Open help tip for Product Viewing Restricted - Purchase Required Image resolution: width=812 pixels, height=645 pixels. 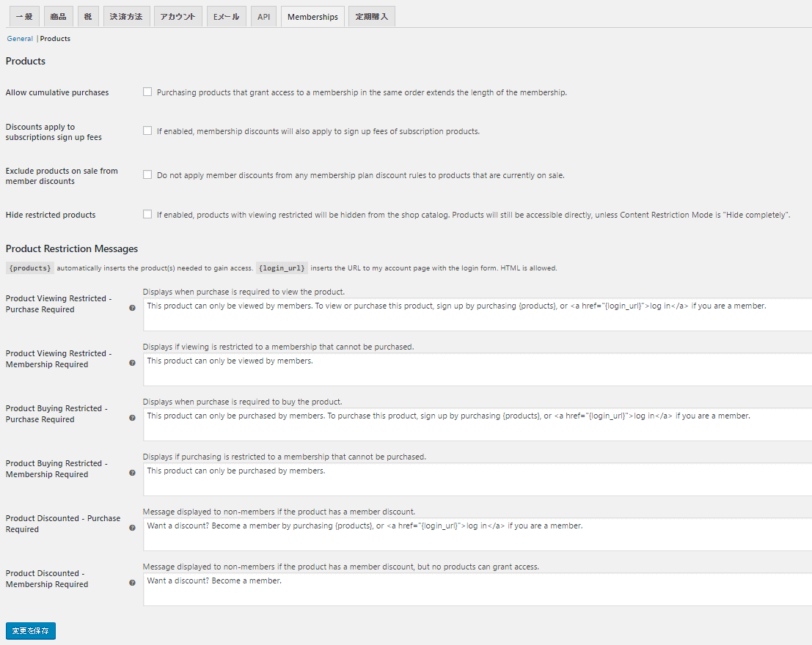132,308
